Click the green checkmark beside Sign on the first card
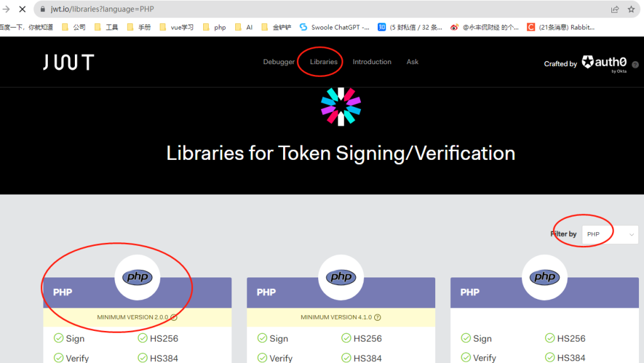Viewport: 644px width, 363px height. (59, 338)
